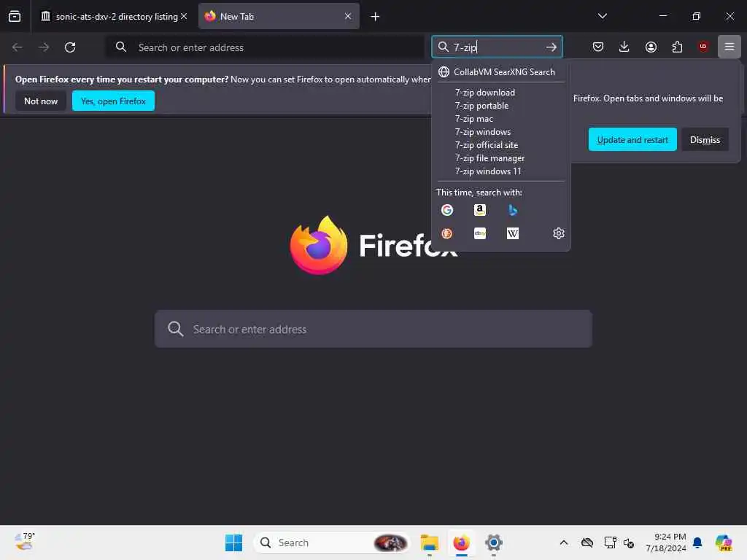Choose the 7-zip mac suggestion
Viewport: 747px width, 560px height.
pyautogui.click(x=500, y=119)
